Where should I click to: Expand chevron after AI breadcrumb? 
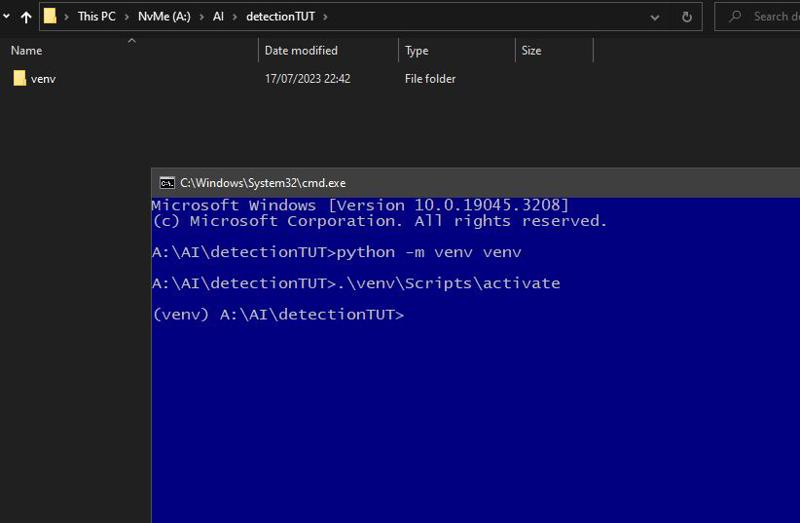point(235,17)
